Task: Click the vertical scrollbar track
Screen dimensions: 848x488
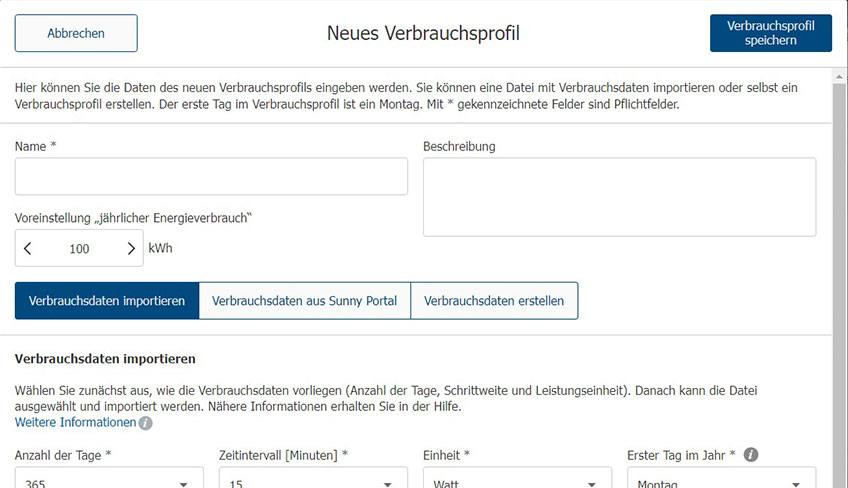Action: (839, 286)
